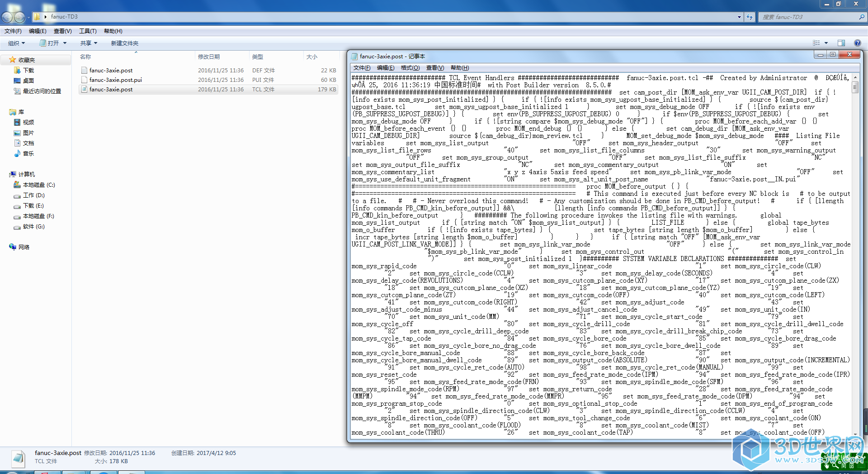The image size is (868, 474).
Task: Open the Pictures (图片) library
Action: coord(28,133)
